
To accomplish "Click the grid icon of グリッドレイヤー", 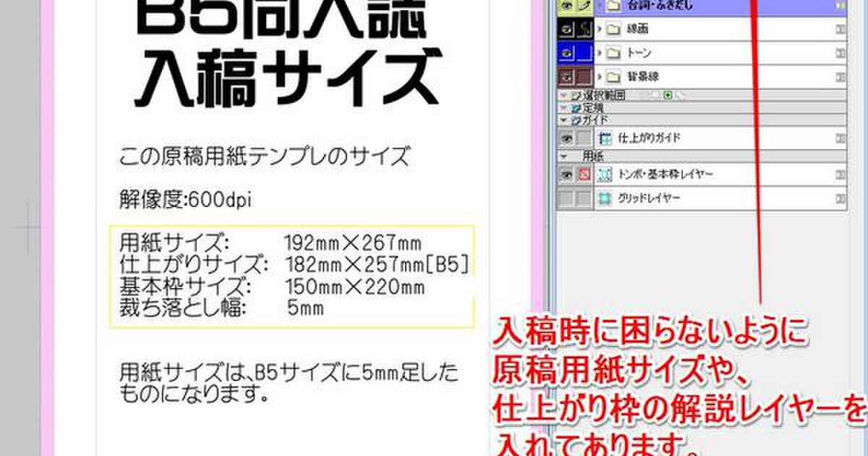I will click(x=605, y=198).
